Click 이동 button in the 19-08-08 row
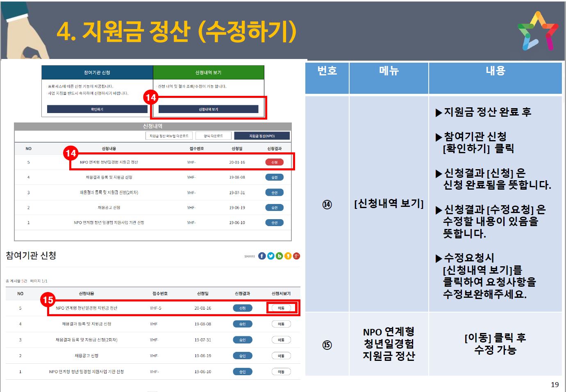This screenshot has height=392, width=566. coord(281,324)
